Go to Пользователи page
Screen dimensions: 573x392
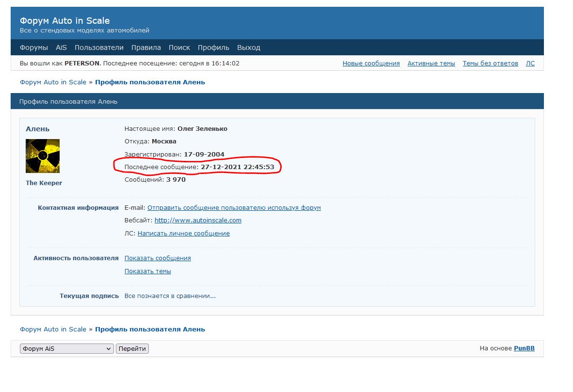click(99, 47)
